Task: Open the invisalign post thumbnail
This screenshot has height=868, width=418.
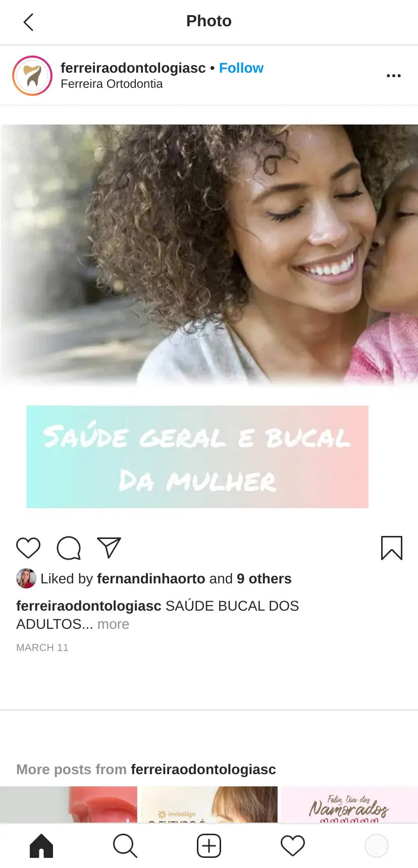Action: click(x=209, y=804)
